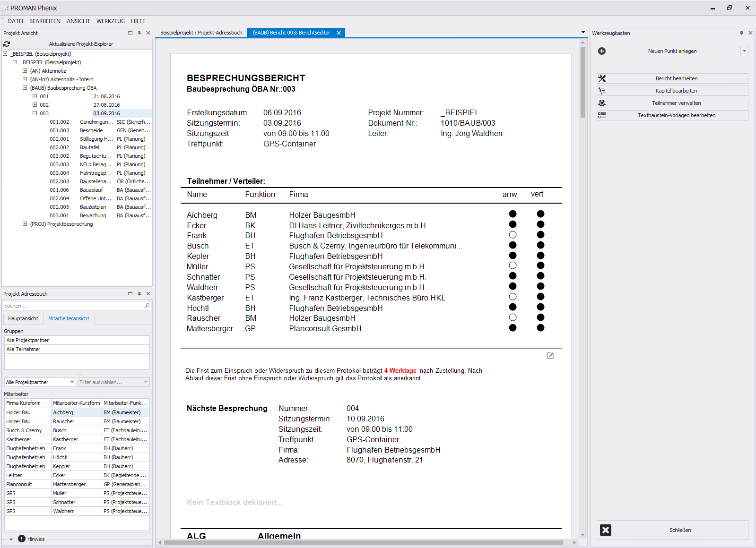
Task: Click the edit pencil icon below participant list
Action: pos(550,356)
